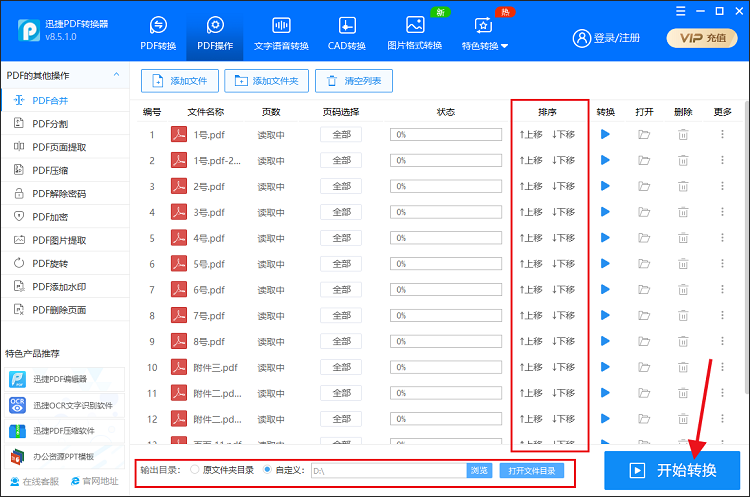Move 4号.pdf down with 下移

563,238
